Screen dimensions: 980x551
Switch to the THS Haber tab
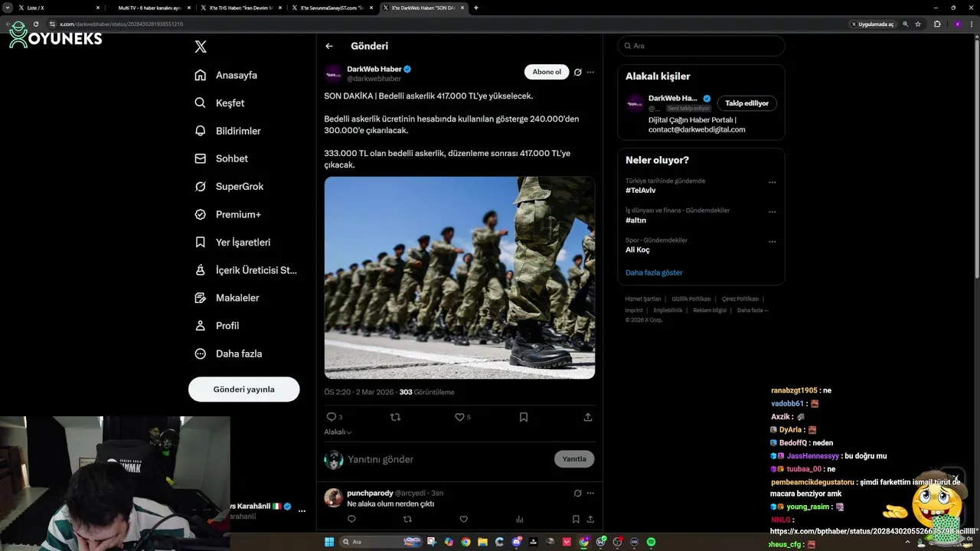coord(241,8)
